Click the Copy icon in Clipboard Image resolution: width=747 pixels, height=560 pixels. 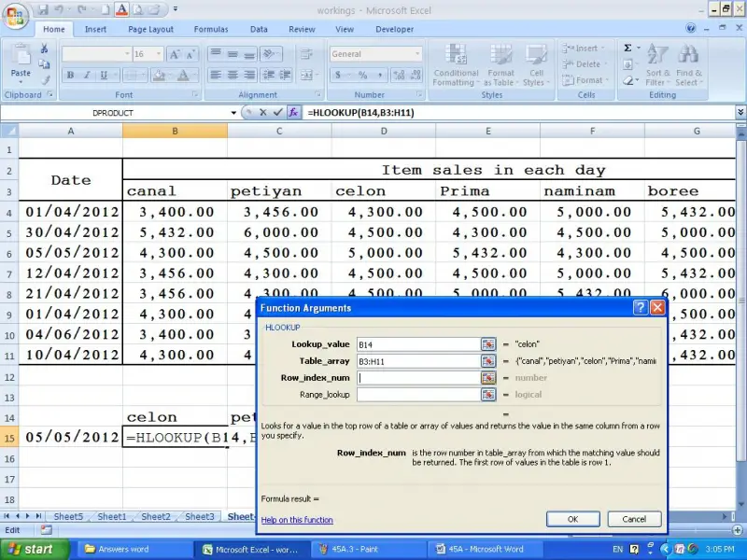tap(44, 63)
